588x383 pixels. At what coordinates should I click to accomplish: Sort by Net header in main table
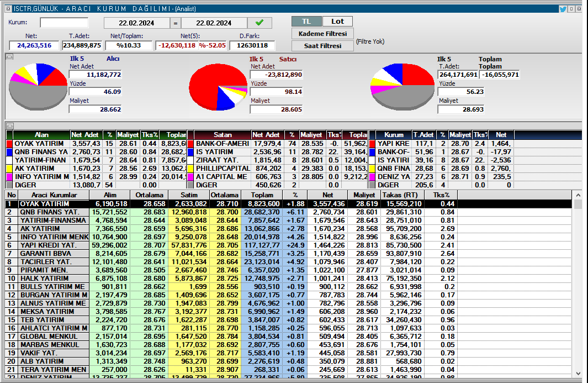coord(327,195)
